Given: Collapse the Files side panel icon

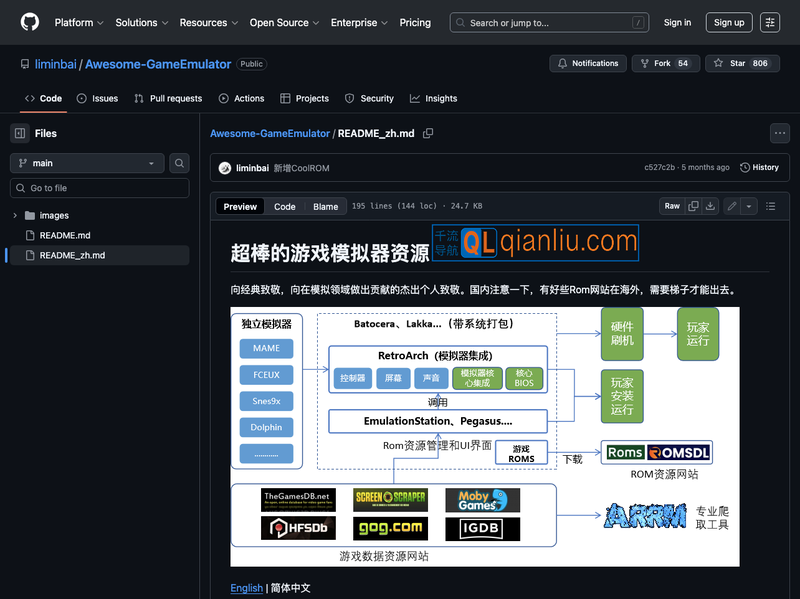Looking at the screenshot, I should tap(20, 133).
